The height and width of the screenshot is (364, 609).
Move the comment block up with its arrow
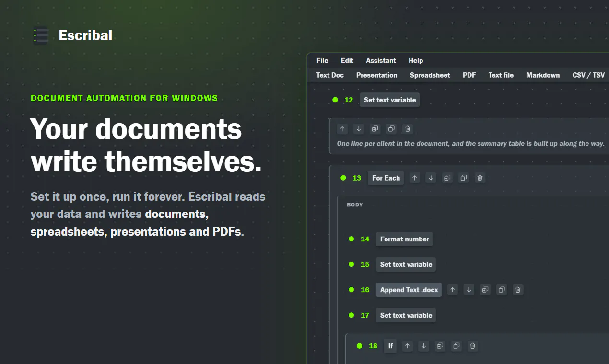[342, 129]
